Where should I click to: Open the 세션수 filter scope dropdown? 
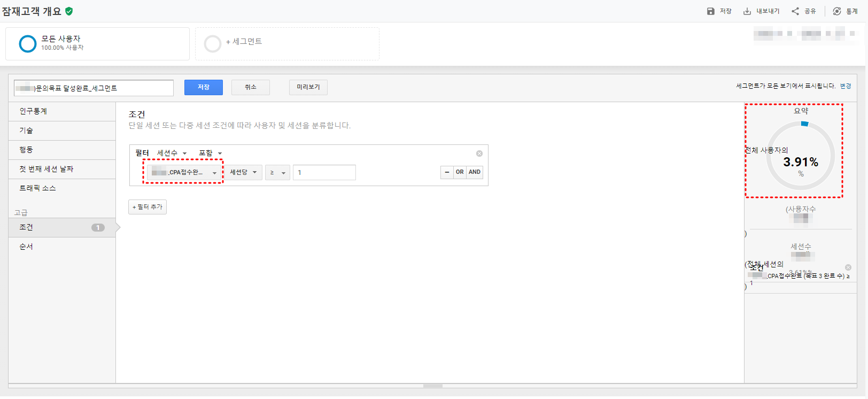click(x=172, y=153)
